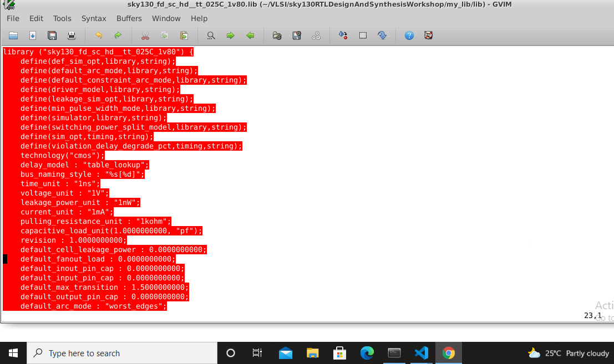Open the Buffers menu
614x364 pixels.
click(129, 18)
